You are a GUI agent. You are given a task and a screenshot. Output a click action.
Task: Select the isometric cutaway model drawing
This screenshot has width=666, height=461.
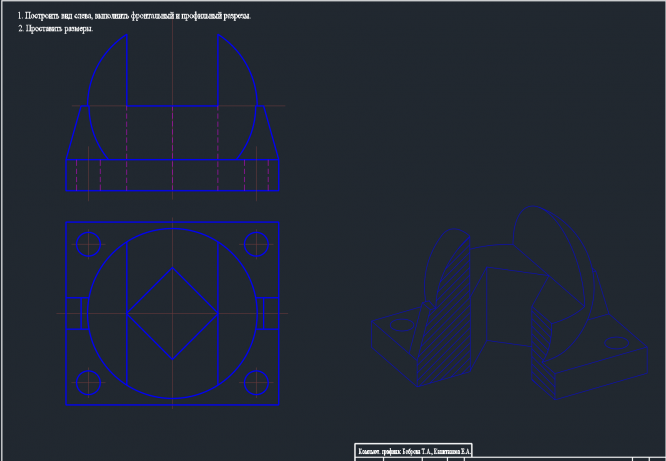[x=510, y=303]
